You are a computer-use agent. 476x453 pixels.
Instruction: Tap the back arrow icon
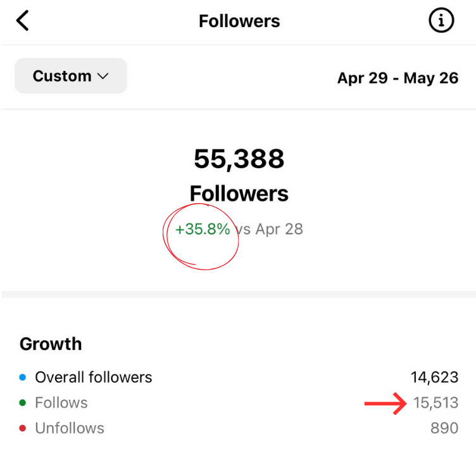pos(23,21)
